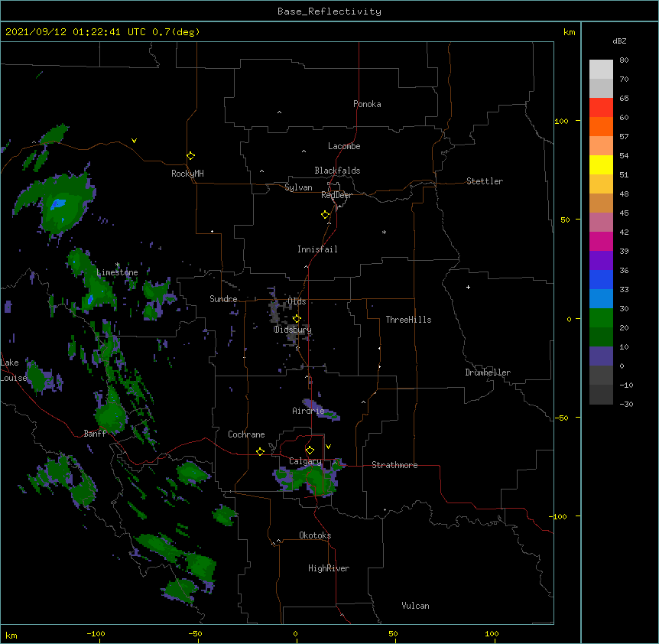Click the blue reflectivity core west of RockyMH

point(57,204)
